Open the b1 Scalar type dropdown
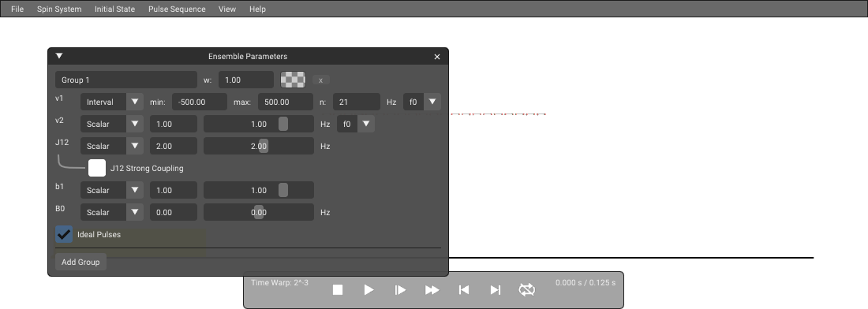This screenshot has width=868, height=309. [112, 190]
